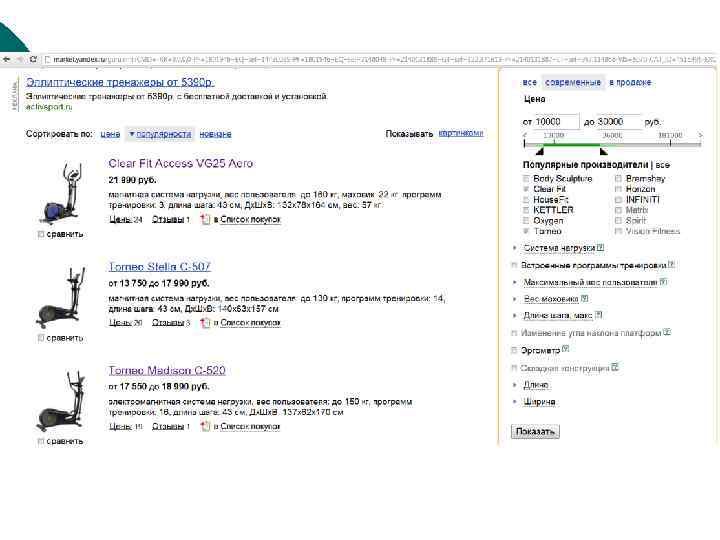
Task: Click Torneo Madison C-520 product image
Action: pyautogui.click(x=62, y=400)
